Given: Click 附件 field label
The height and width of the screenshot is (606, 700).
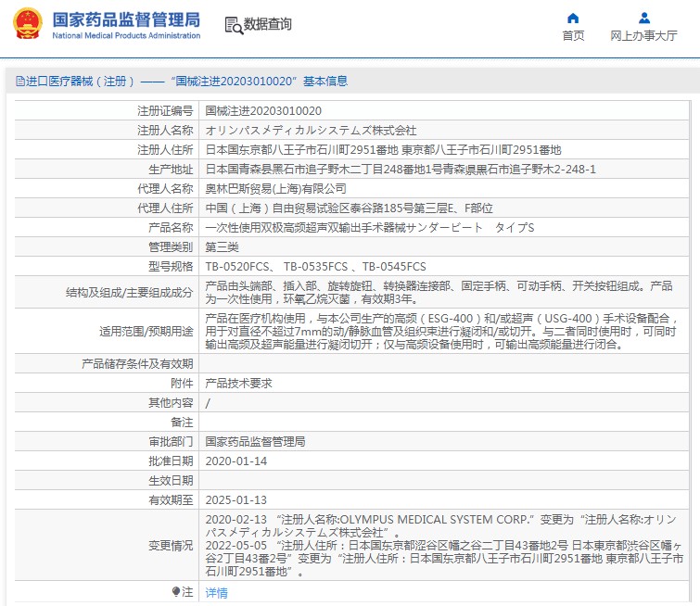Looking at the screenshot, I should click(x=182, y=384).
